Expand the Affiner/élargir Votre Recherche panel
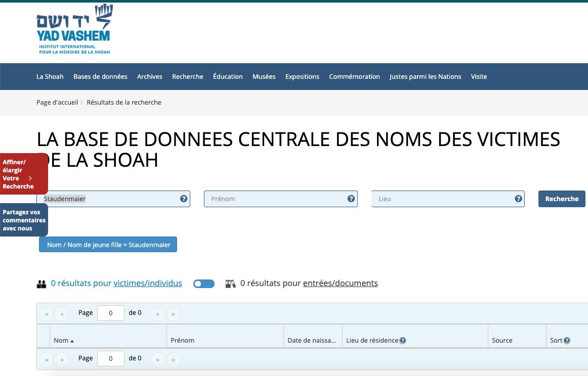 [23, 174]
